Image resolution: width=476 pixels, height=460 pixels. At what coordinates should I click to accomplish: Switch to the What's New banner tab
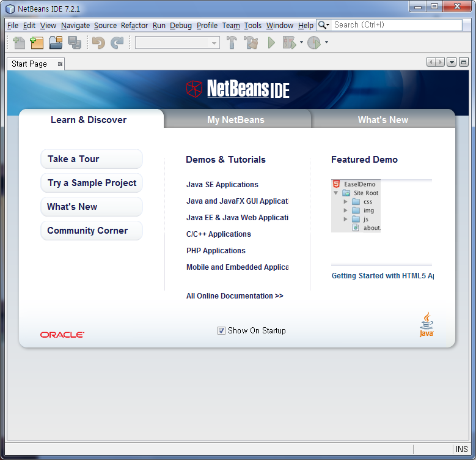(x=383, y=120)
